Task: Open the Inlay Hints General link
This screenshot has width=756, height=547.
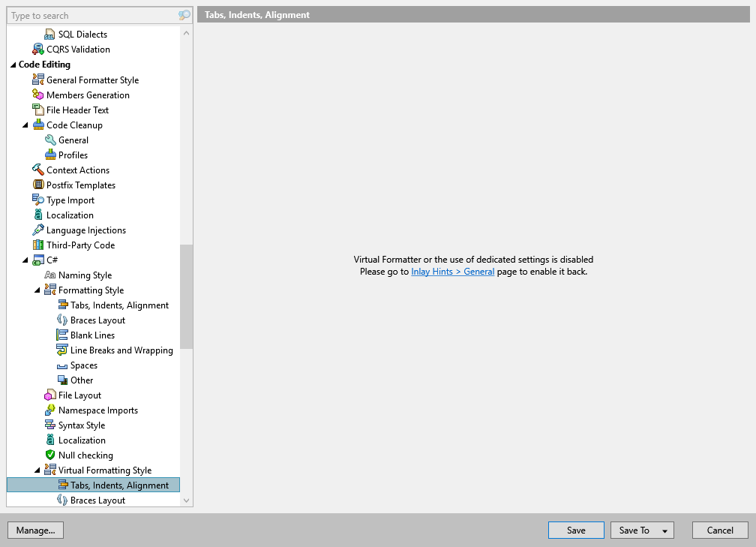Action: click(452, 272)
